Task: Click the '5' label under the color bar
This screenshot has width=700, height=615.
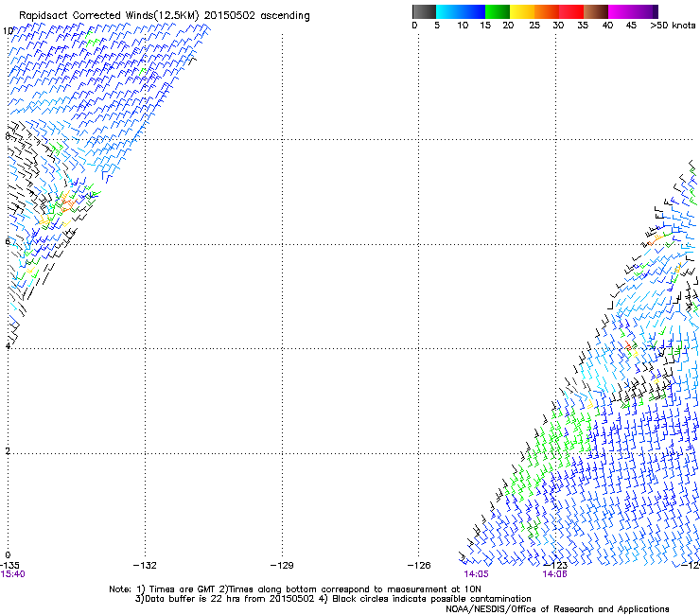Action: (437, 26)
